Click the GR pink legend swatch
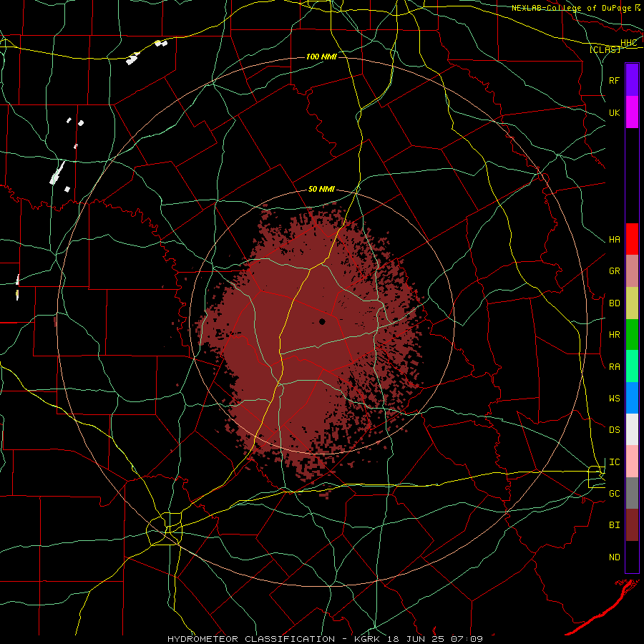644x644 pixels. point(632,270)
